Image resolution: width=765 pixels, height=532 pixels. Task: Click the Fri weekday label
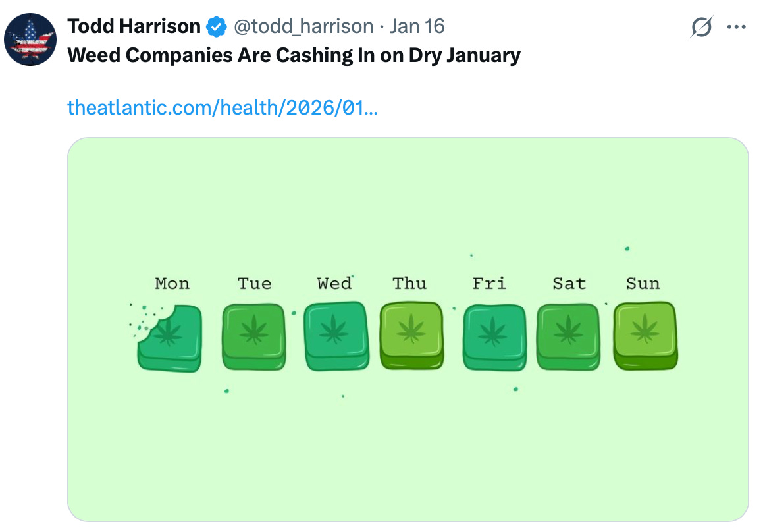[489, 283]
